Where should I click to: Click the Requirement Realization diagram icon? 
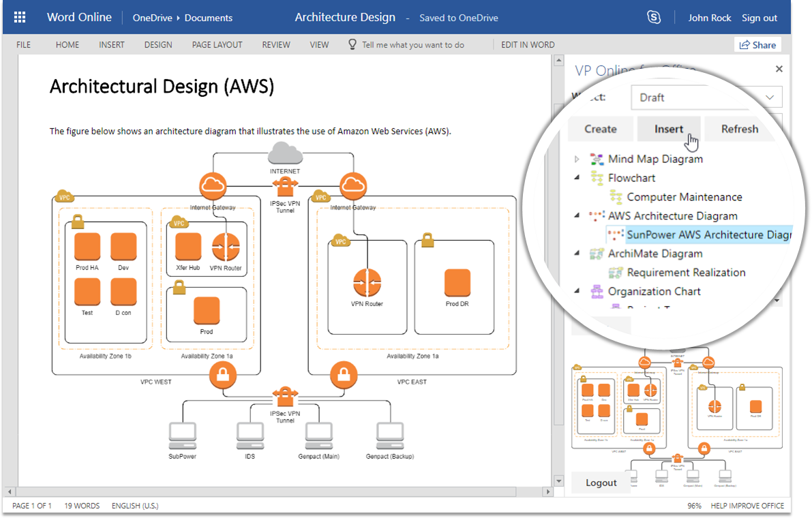click(x=615, y=272)
